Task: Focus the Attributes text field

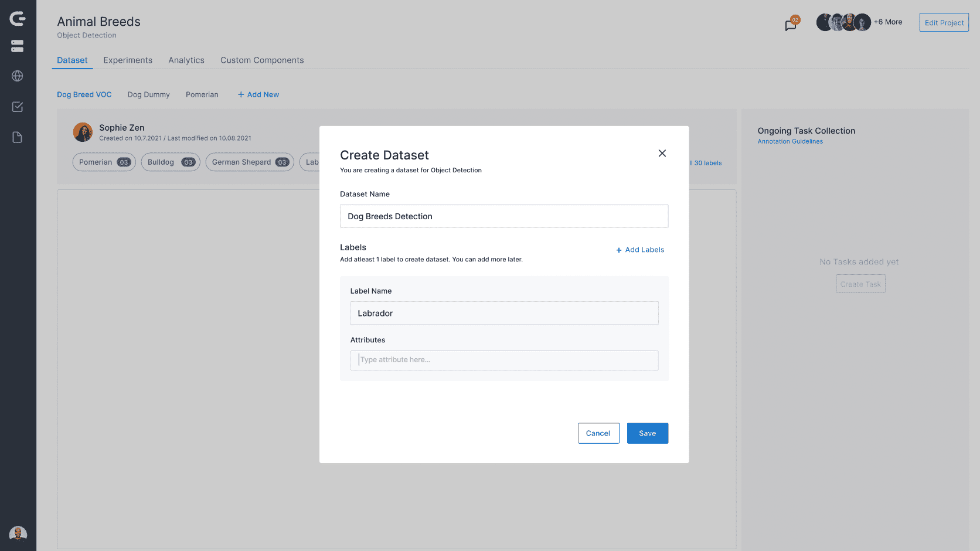Action: tap(503, 360)
